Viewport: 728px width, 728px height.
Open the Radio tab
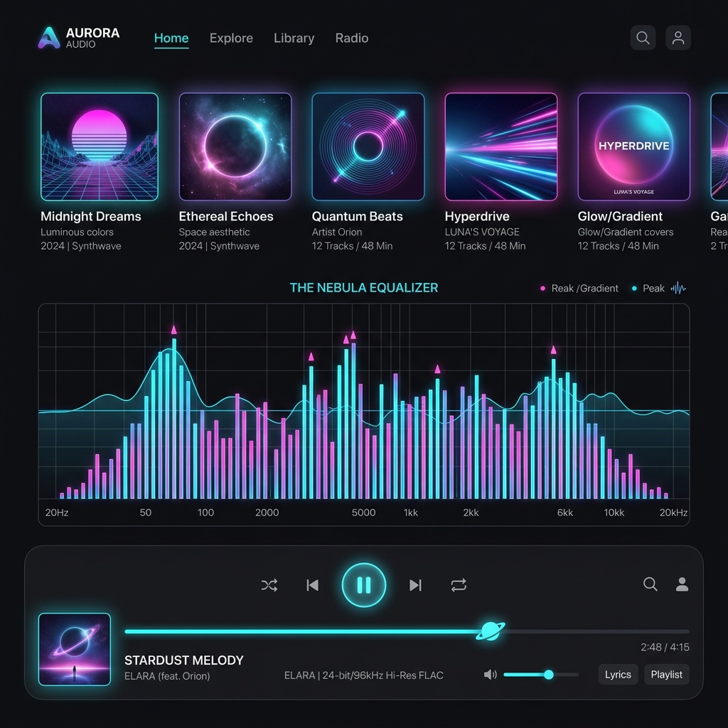pos(352,38)
